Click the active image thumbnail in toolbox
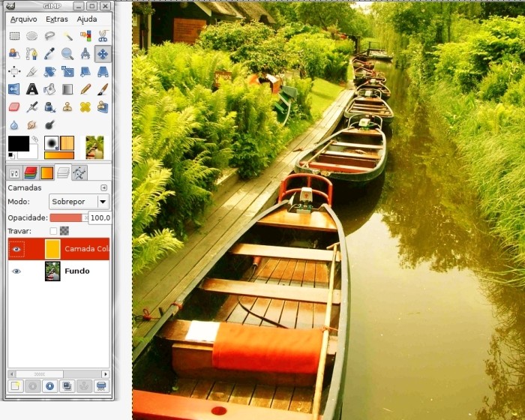Viewport: 525px width, 420px height. tap(94, 147)
